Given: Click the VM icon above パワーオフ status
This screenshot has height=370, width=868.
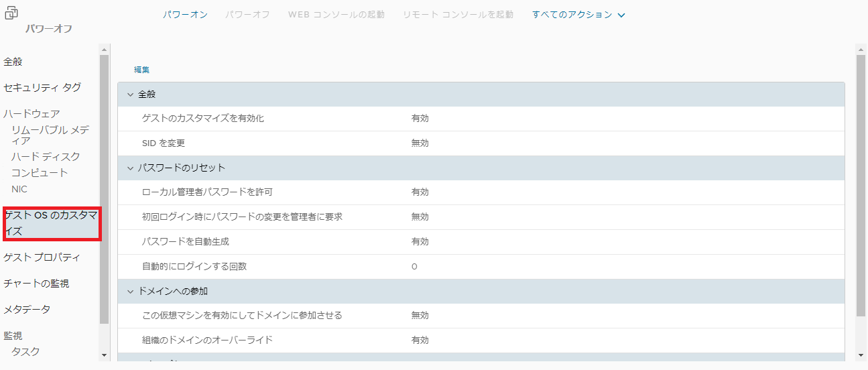Looking at the screenshot, I should point(11,13).
